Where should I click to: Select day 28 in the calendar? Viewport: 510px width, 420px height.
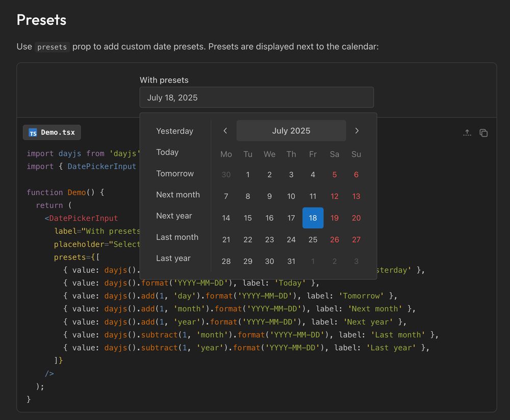(x=226, y=261)
